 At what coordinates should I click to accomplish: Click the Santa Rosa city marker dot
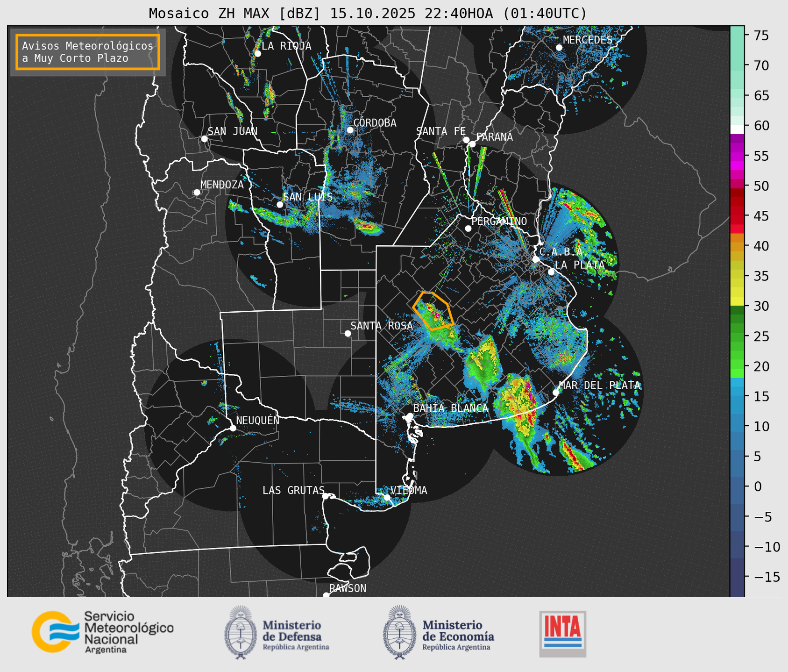(x=348, y=334)
